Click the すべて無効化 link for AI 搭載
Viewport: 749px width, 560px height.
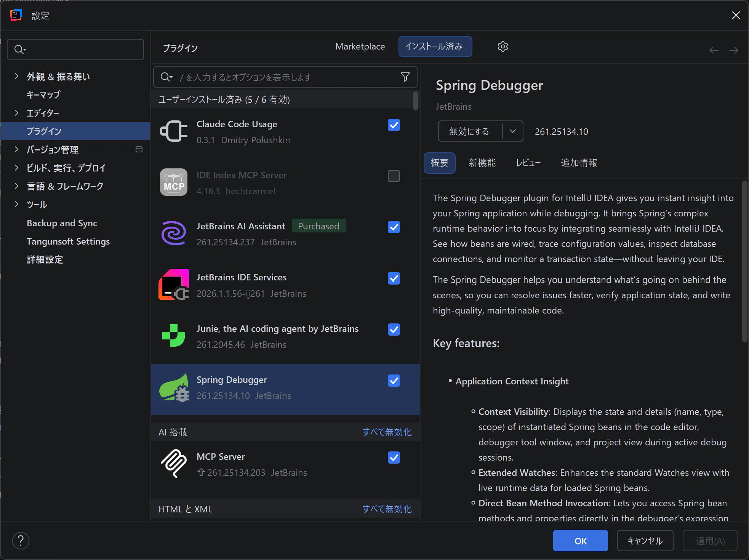coord(387,432)
